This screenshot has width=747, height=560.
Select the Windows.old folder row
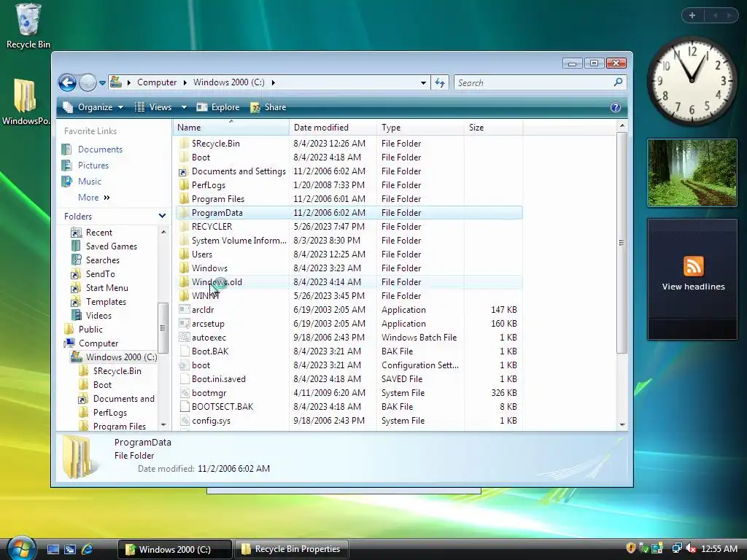349,282
